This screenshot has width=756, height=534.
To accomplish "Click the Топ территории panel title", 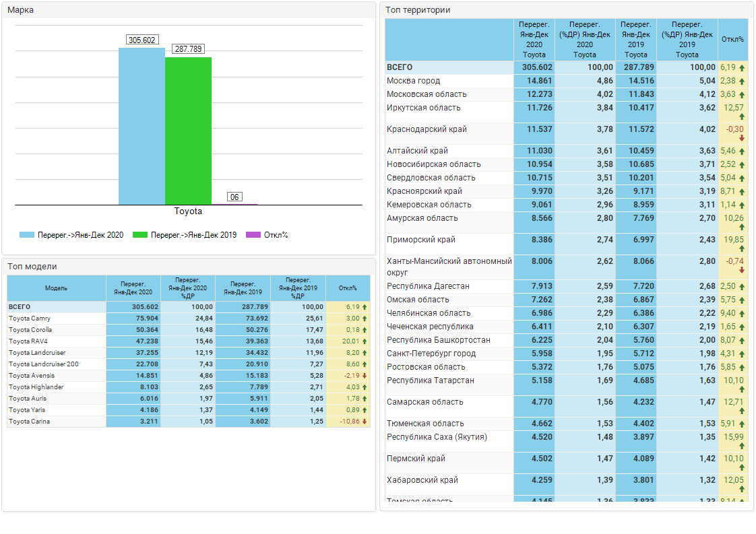I will (418, 10).
